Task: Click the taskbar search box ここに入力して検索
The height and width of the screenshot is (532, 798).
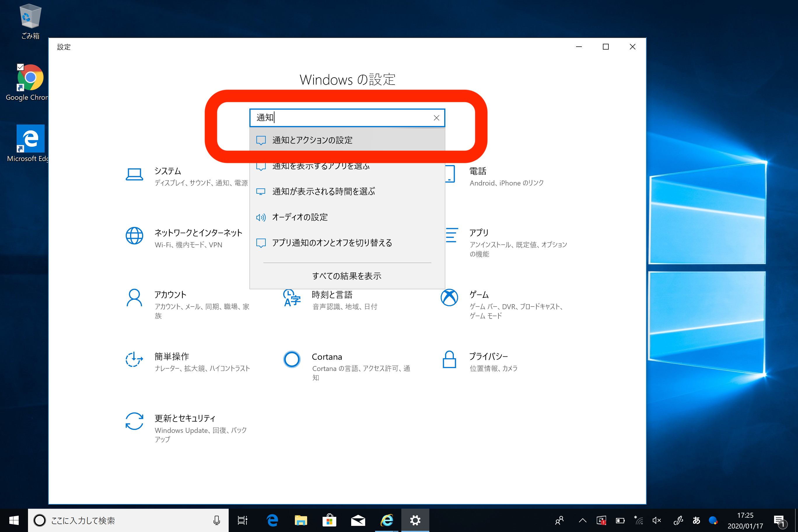Action: point(128,520)
